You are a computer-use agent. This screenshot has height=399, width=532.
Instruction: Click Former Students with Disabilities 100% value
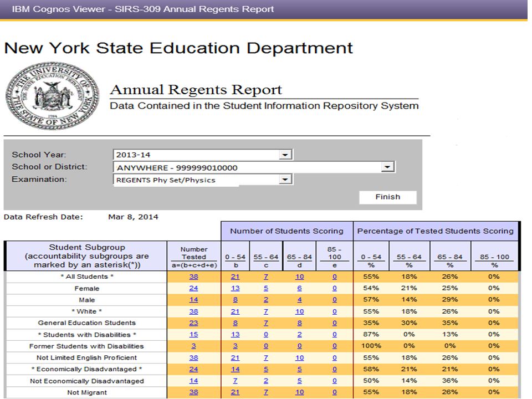[371, 346]
